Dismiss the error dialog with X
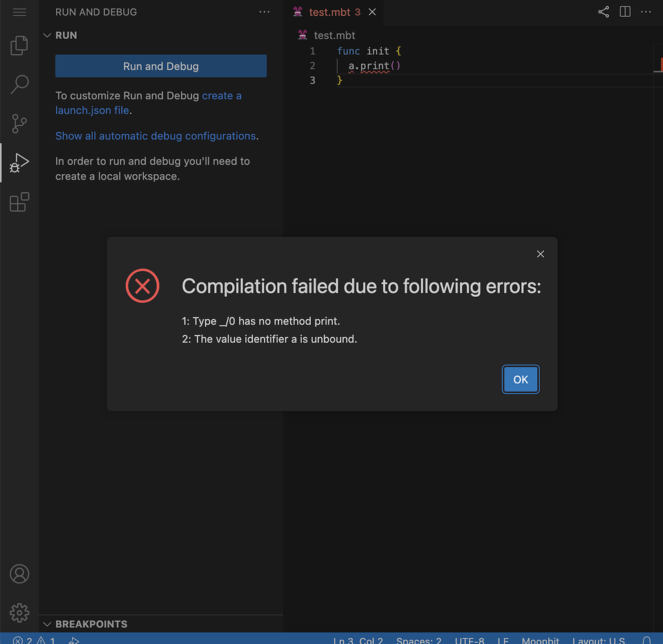The height and width of the screenshot is (644, 663). (540, 254)
